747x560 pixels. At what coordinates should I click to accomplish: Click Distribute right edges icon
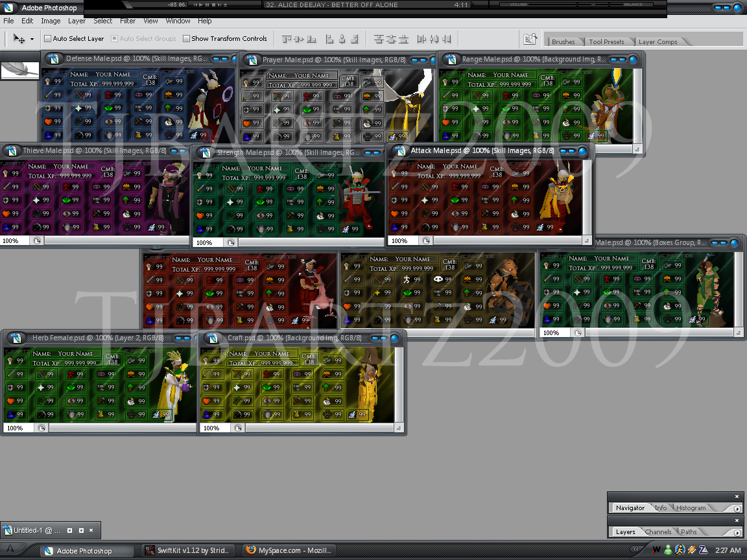click(446, 39)
